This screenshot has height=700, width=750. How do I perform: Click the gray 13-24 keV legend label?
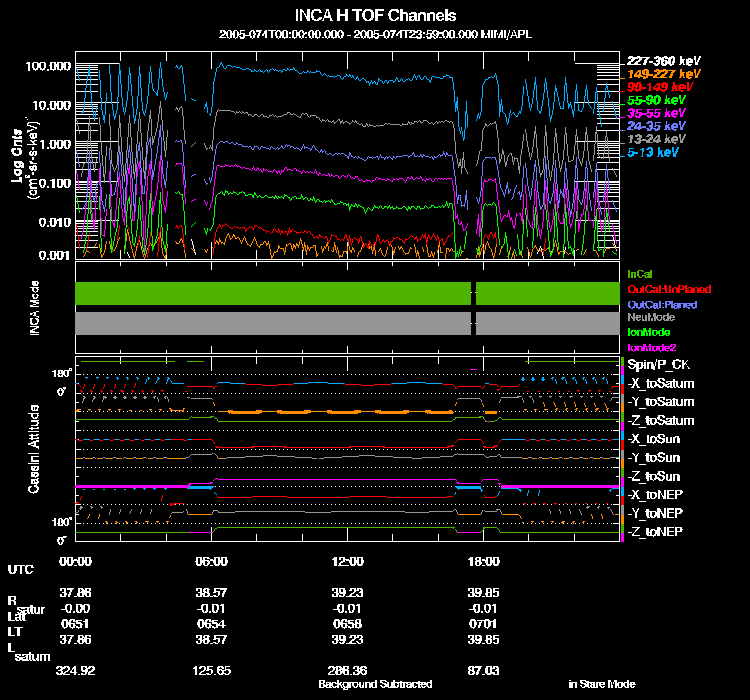coord(656,139)
